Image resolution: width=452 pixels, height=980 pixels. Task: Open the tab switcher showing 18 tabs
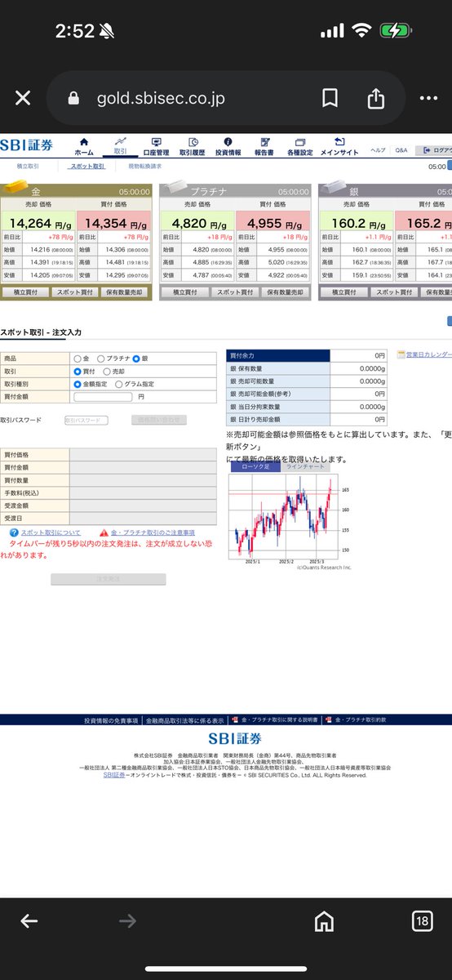[422, 922]
